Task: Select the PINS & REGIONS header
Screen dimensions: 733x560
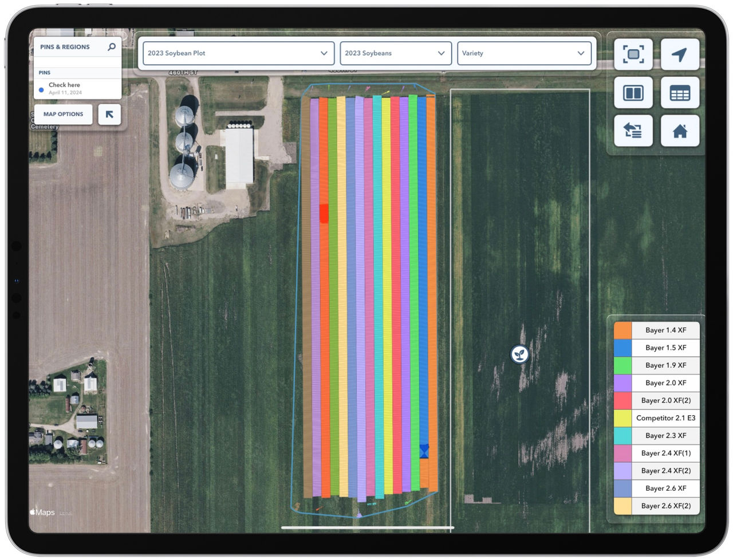Action: (x=65, y=47)
